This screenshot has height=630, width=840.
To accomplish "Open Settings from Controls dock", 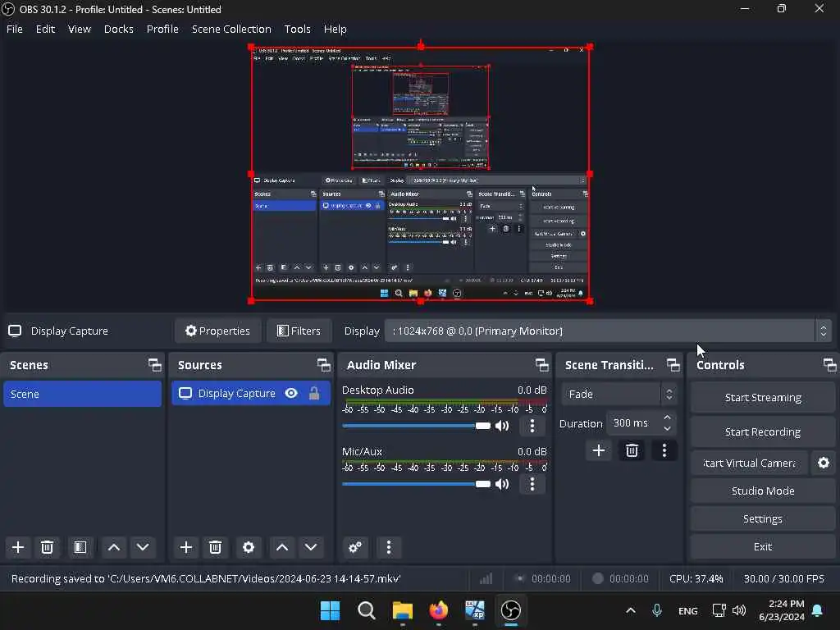I will point(763,518).
